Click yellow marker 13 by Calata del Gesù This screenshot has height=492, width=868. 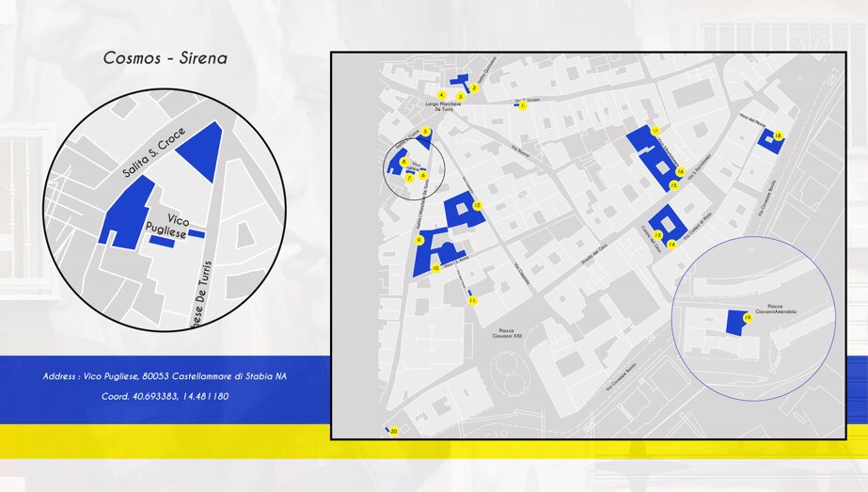click(x=657, y=235)
